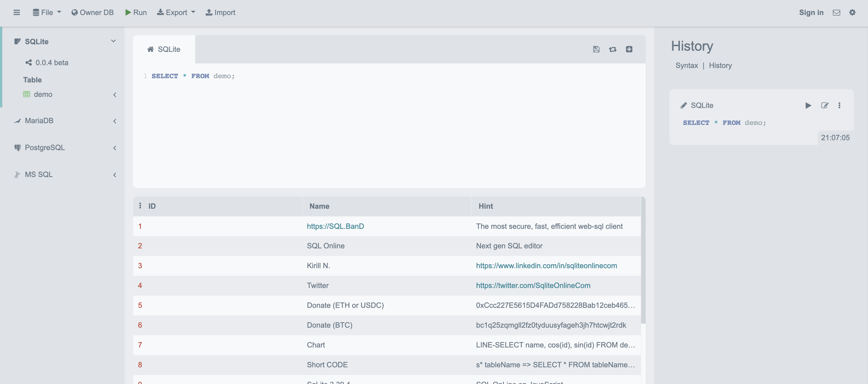Open history entry three-dot menu
868x384 pixels.
click(839, 106)
